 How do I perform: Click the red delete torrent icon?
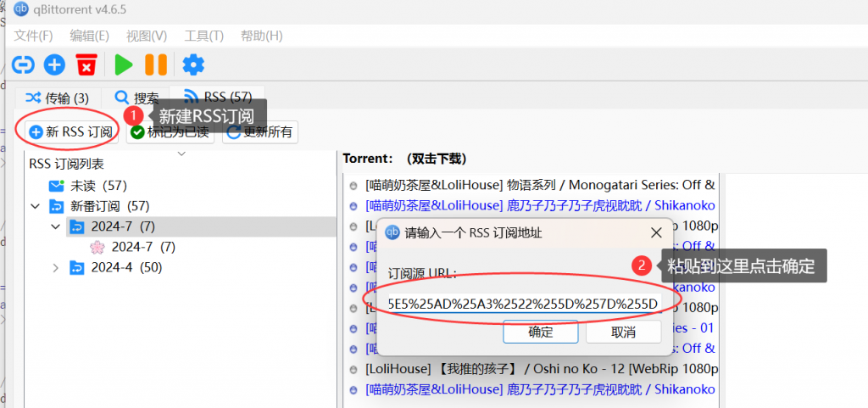click(86, 64)
